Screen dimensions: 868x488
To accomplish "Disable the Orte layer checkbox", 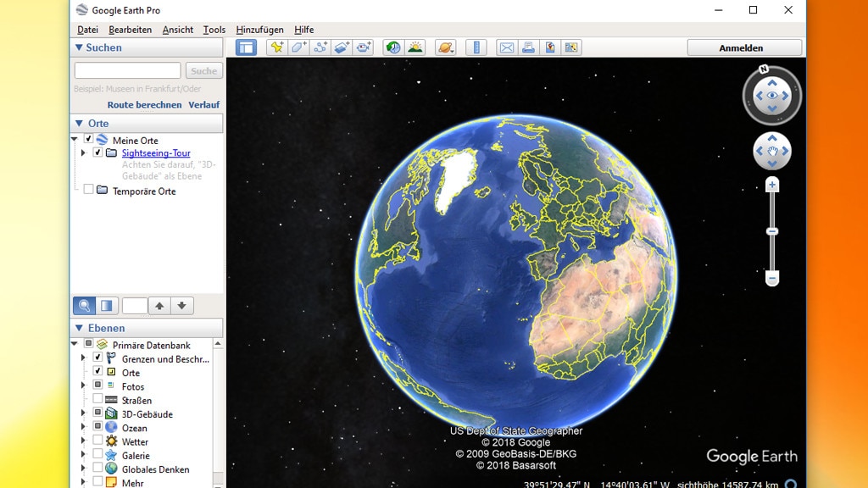I will (97, 372).
